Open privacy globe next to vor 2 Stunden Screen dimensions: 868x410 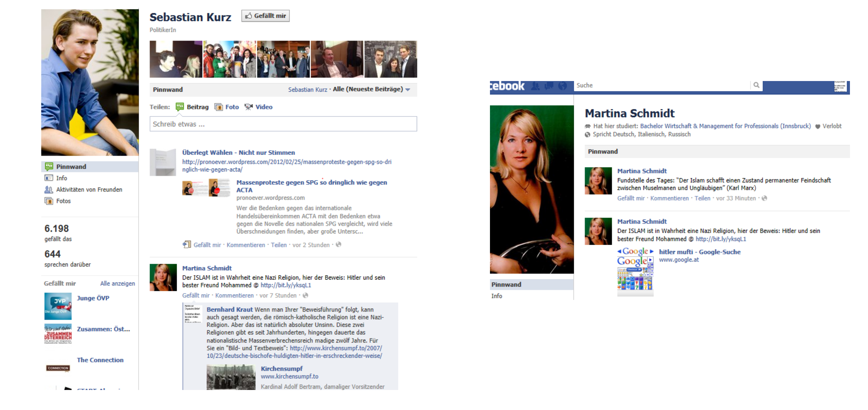(339, 245)
